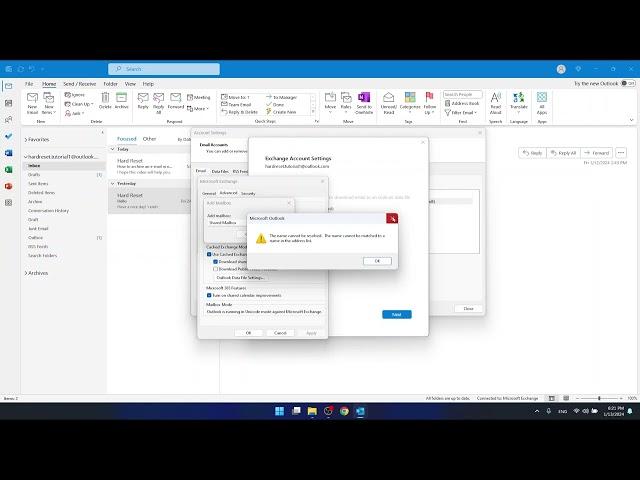
Task: Open the File menu
Action: click(29, 84)
